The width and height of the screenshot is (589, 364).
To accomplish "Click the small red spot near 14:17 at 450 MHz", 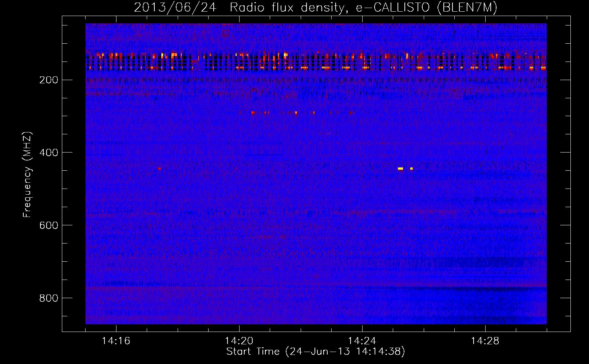I will (159, 168).
